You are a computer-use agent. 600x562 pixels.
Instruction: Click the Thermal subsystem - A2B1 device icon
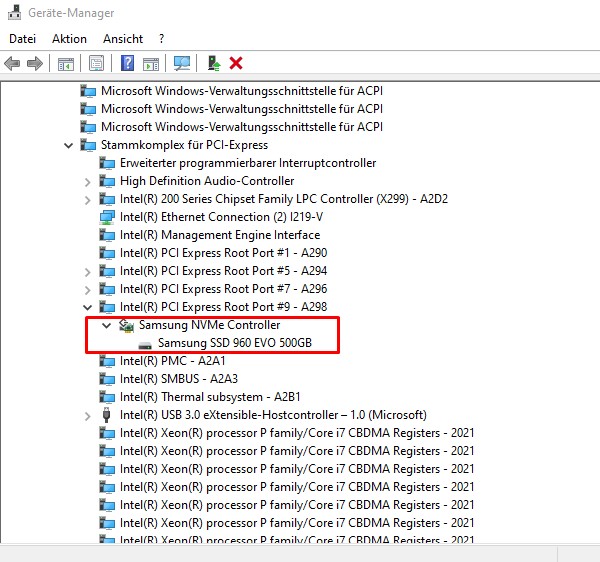point(107,397)
